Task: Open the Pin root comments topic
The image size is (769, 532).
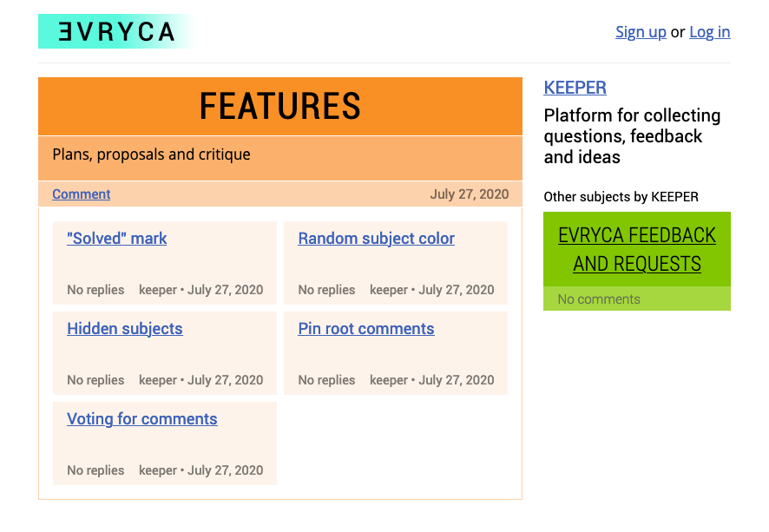Action: pos(366,329)
